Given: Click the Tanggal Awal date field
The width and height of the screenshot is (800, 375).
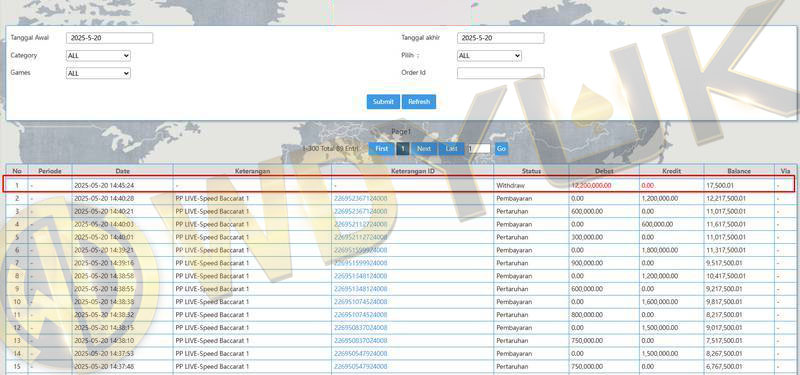Looking at the screenshot, I should pyautogui.click(x=109, y=38).
